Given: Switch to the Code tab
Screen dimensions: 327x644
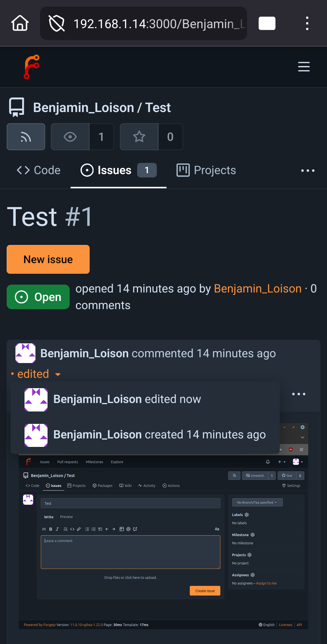Looking at the screenshot, I should [x=39, y=170].
